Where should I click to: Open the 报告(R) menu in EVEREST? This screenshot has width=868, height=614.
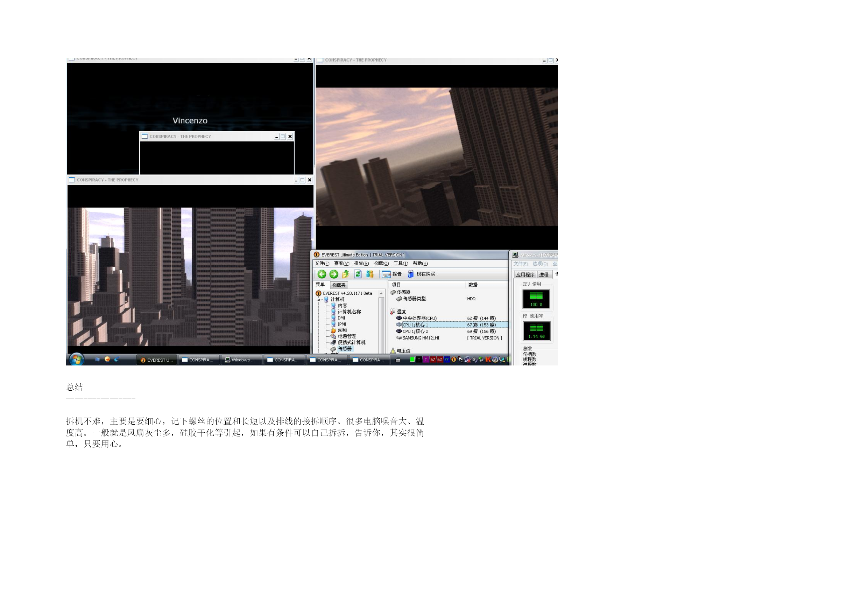[361, 263]
